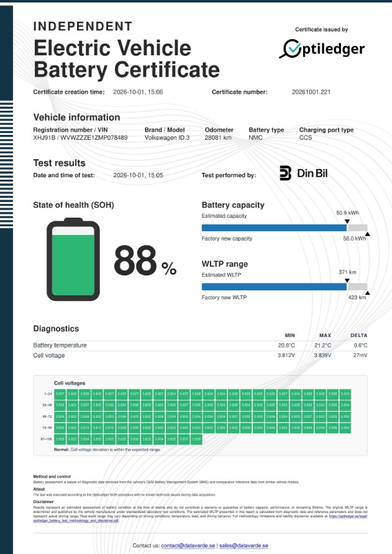This screenshot has width=392, height=554.
Task: Click the 97–108 cell row label
Action: (47, 439)
